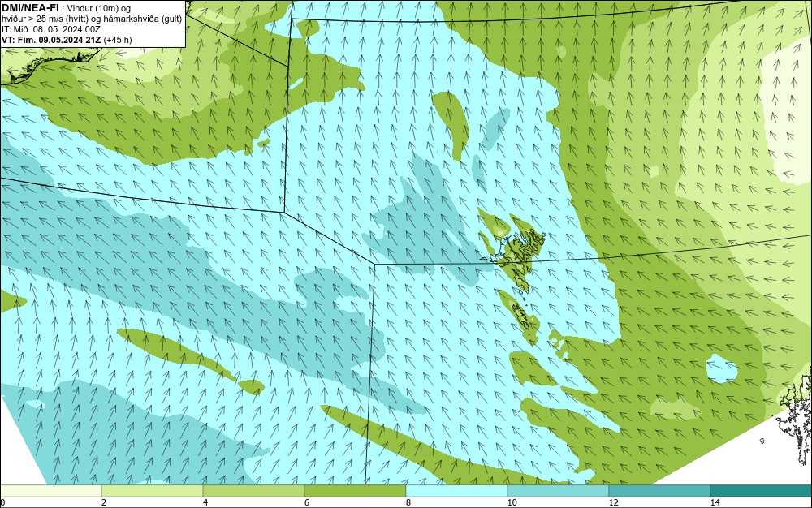
Task: Click the small southern Faroe island (Suðuroy) outline
Action: tap(520, 315)
